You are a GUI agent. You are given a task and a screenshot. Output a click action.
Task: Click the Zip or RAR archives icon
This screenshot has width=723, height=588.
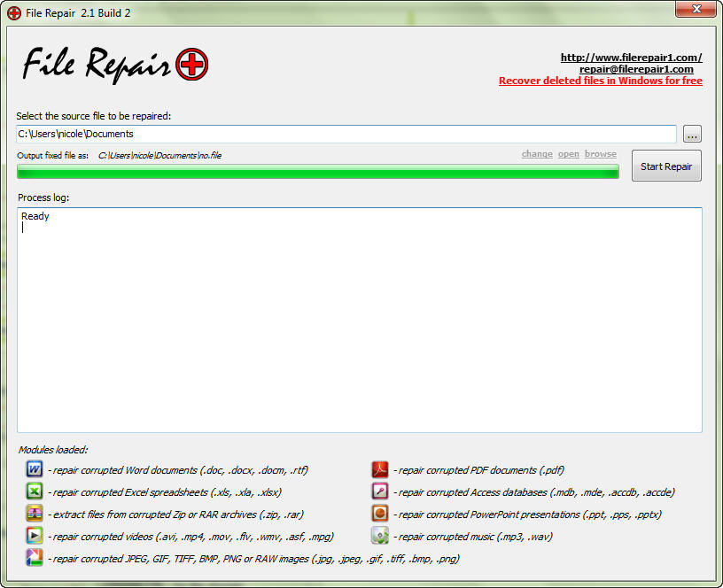point(35,514)
